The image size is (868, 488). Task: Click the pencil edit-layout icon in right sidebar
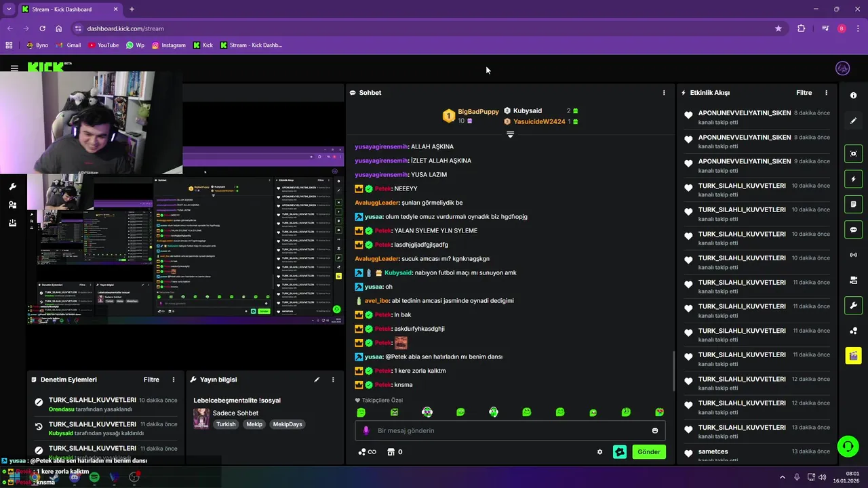point(853,121)
